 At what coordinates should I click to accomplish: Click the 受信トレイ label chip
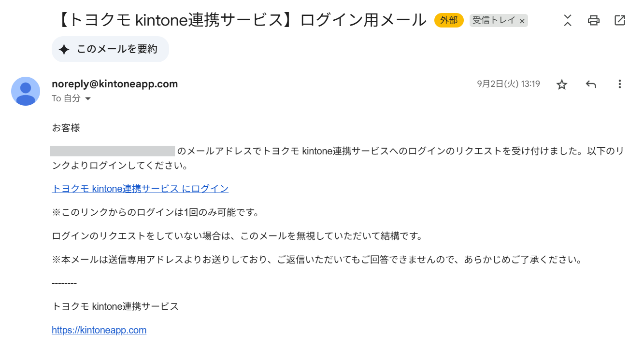click(x=493, y=20)
